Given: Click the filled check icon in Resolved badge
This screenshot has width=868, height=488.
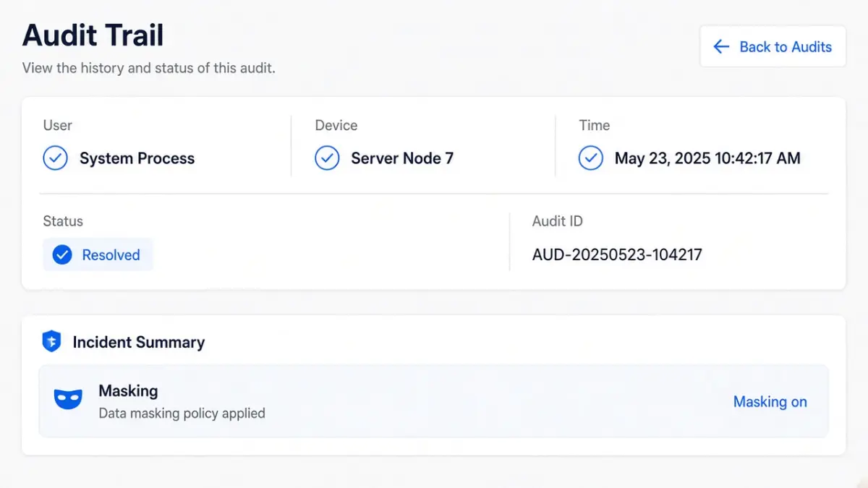Looking at the screenshot, I should pyautogui.click(x=63, y=254).
